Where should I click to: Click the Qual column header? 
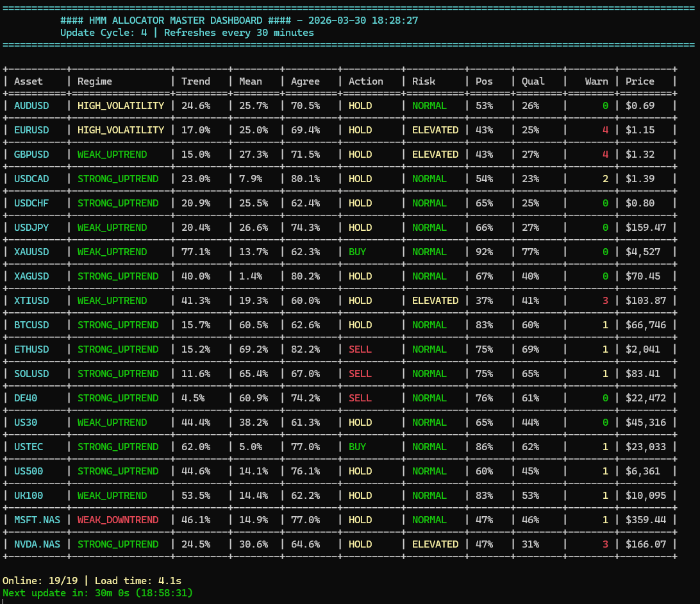(533, 81)
